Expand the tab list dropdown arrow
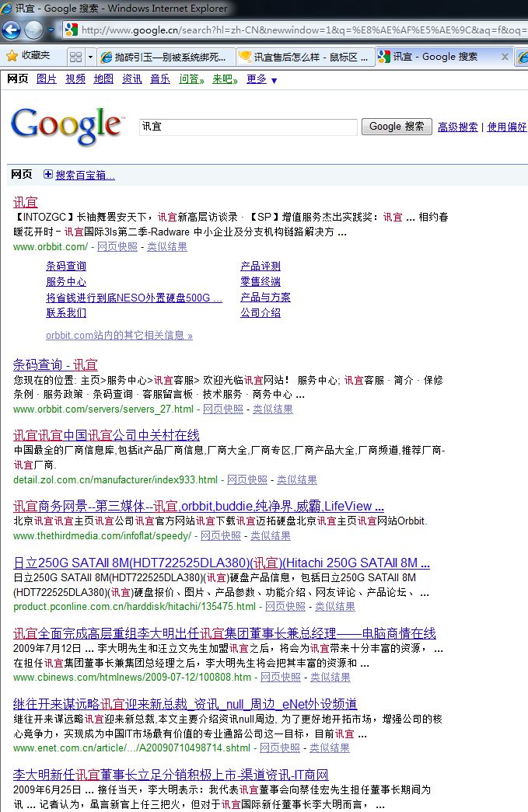Screen dimensions: 528x812 pyautogui.click(x=90, y=57)
